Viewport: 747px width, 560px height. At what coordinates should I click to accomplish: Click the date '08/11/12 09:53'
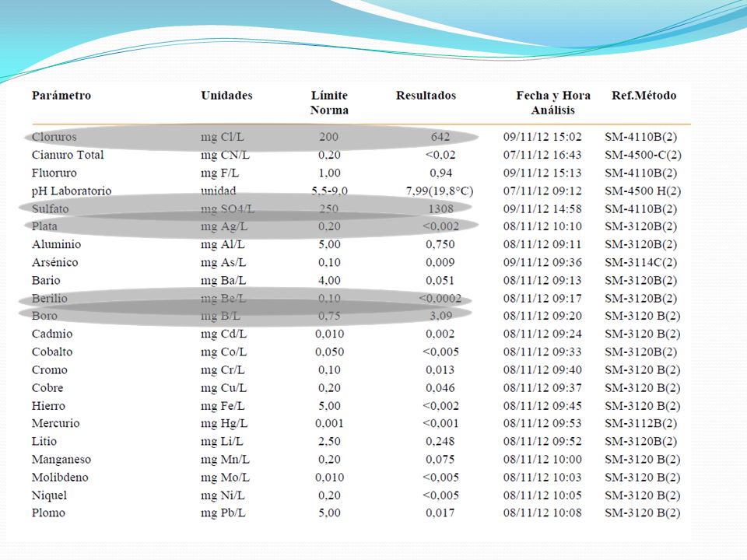point(542,423)
